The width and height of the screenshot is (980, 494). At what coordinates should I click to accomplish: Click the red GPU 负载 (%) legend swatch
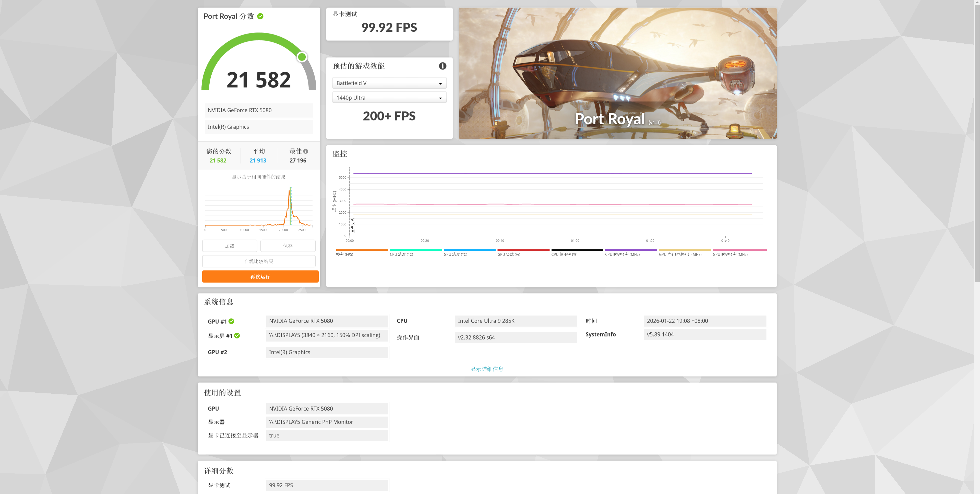point(523,250)
